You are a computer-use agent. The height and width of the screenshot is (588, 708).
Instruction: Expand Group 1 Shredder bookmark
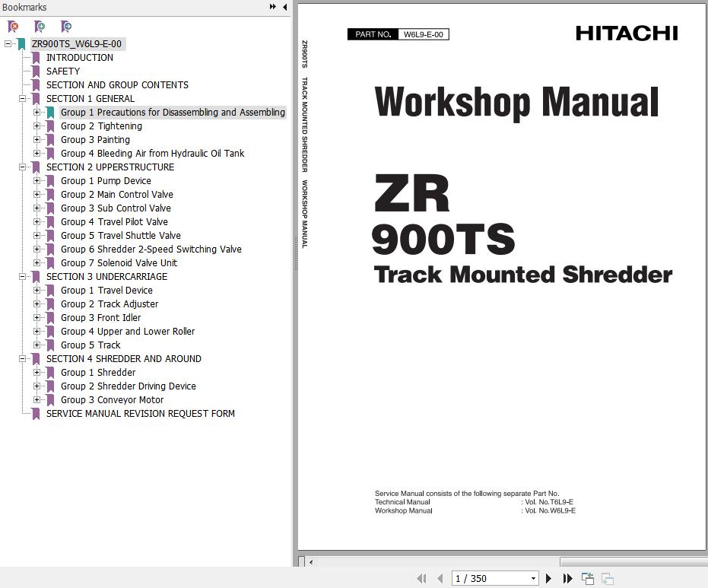(37, 373)
